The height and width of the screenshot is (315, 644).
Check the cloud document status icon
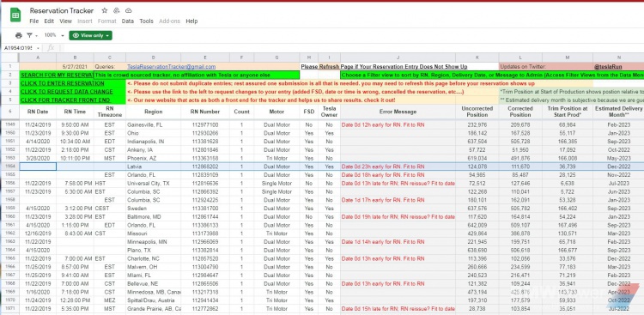tap(129, 10)
